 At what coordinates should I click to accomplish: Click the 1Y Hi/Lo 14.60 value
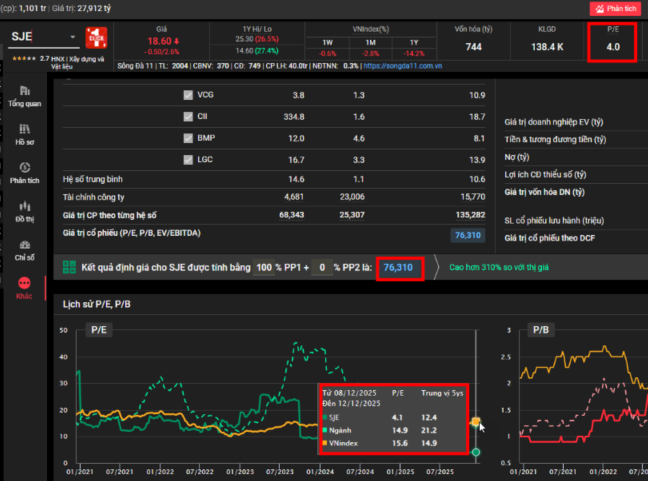coord(244,51)
